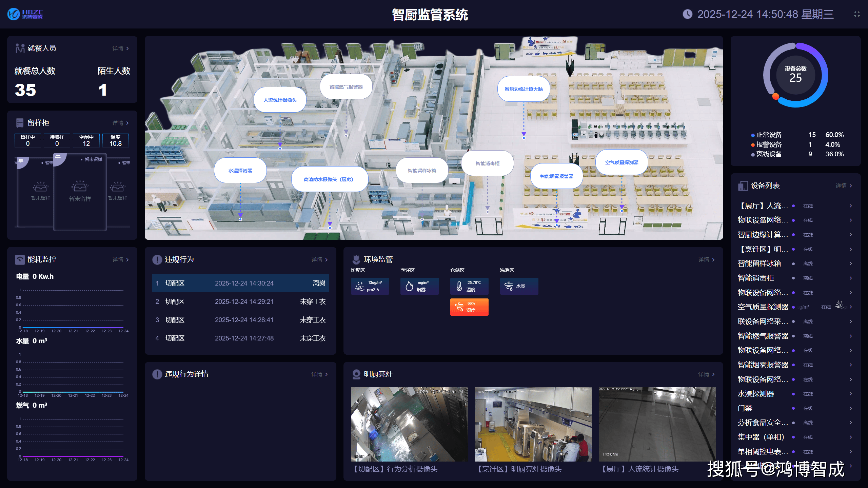Click the device list panel icon

(743, 186)
